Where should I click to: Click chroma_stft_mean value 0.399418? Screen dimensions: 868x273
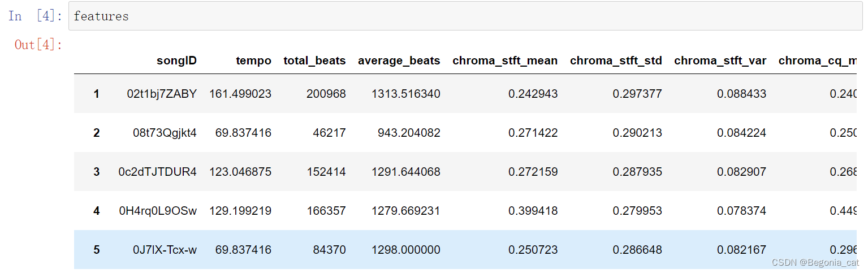coord(533,211)
